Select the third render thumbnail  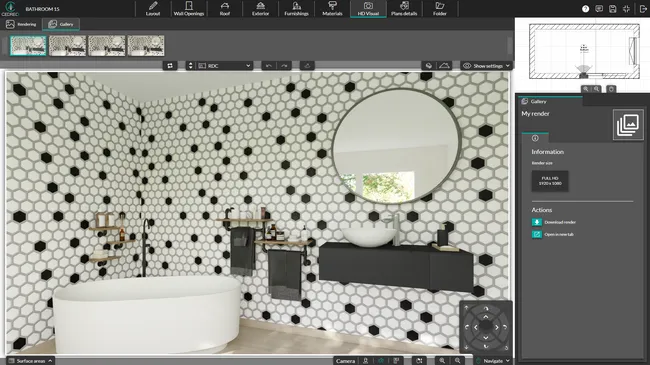click(x=107, y=46)
